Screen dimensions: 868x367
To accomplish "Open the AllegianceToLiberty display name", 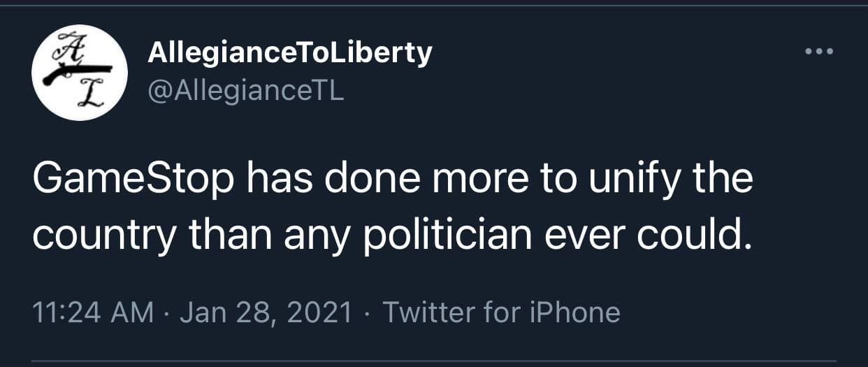I will pyautogui.click(x=289, y=54).
